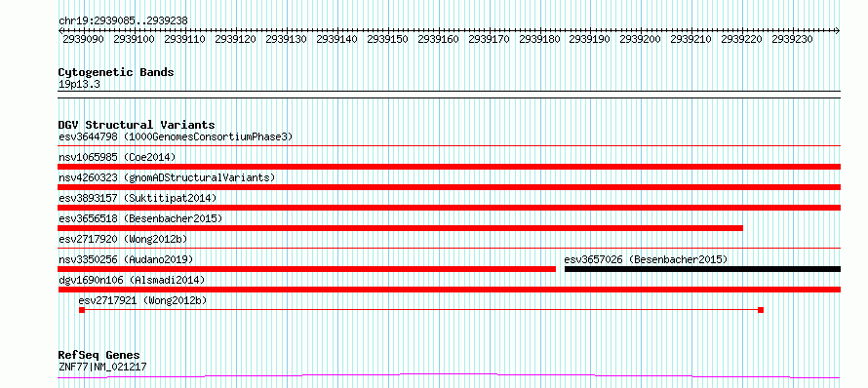
Task: Select the esv3656518 Besenbacher2015 red bar
Action: coord(400,228)
